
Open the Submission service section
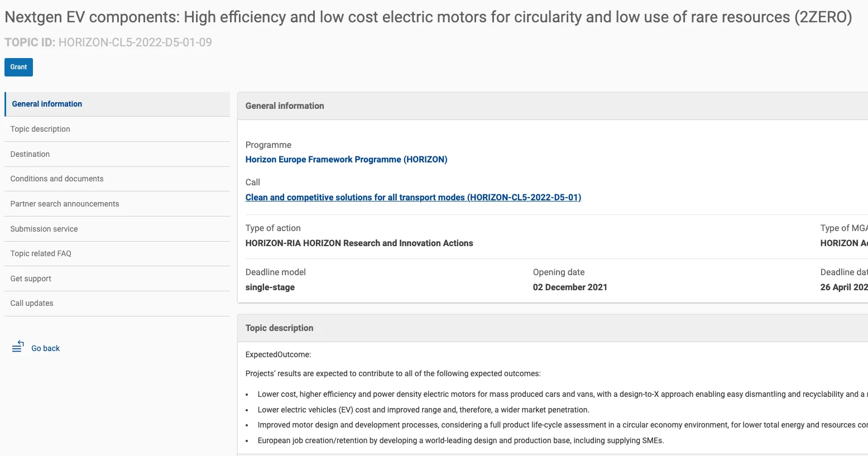click(x=44, y=229)
